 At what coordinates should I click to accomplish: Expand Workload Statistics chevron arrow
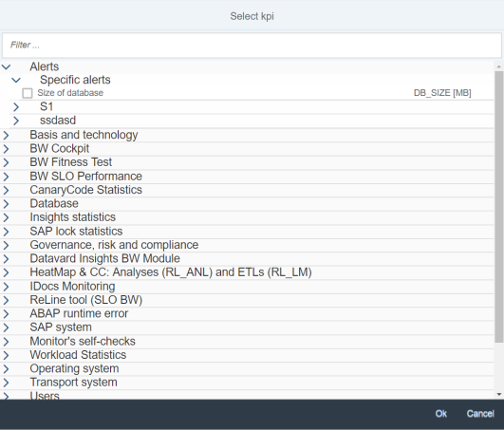pyautogui.click(x=6, y=355)
